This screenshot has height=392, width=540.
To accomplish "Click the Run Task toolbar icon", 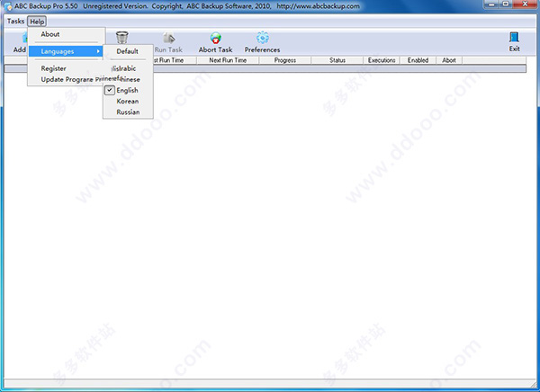I will point(168,38).
